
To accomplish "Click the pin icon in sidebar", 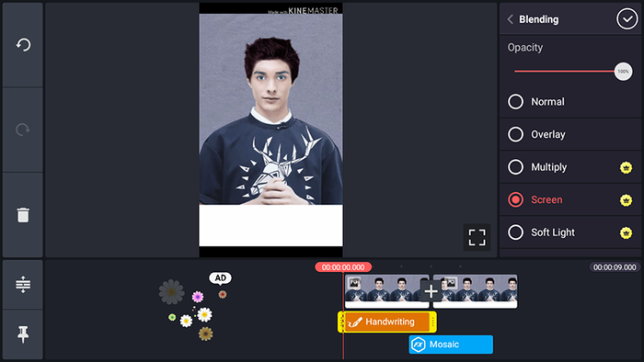I will (23, 334).
